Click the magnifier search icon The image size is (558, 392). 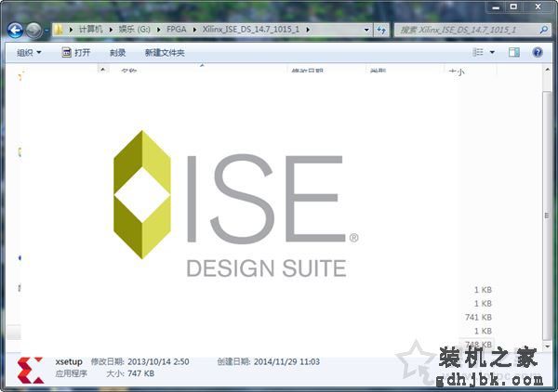pos(543,31)
